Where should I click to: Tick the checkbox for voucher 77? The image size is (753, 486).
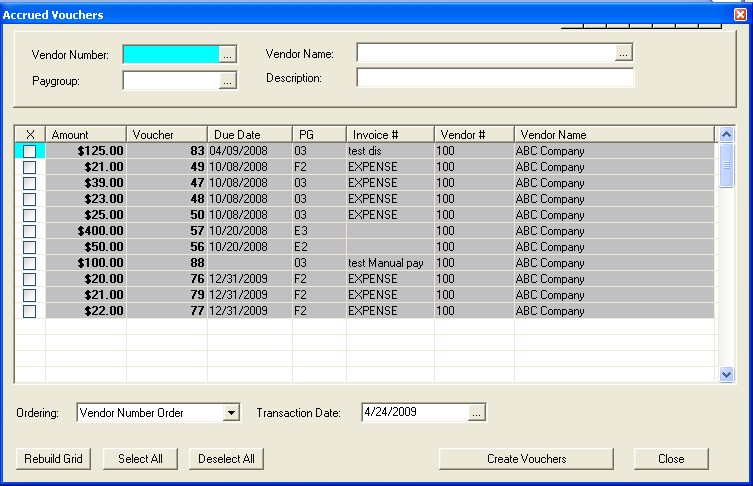pos(29,311)
